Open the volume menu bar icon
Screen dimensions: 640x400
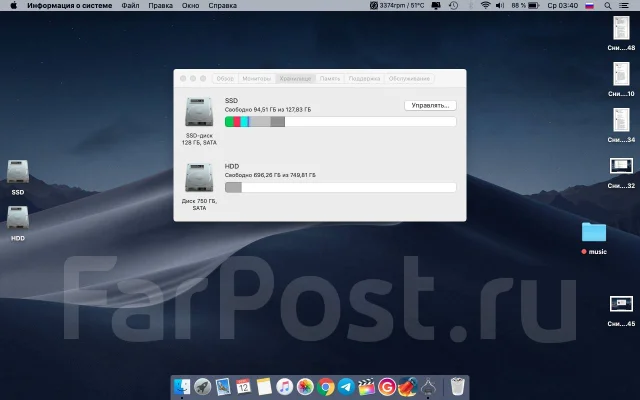[x=500, y=6]
